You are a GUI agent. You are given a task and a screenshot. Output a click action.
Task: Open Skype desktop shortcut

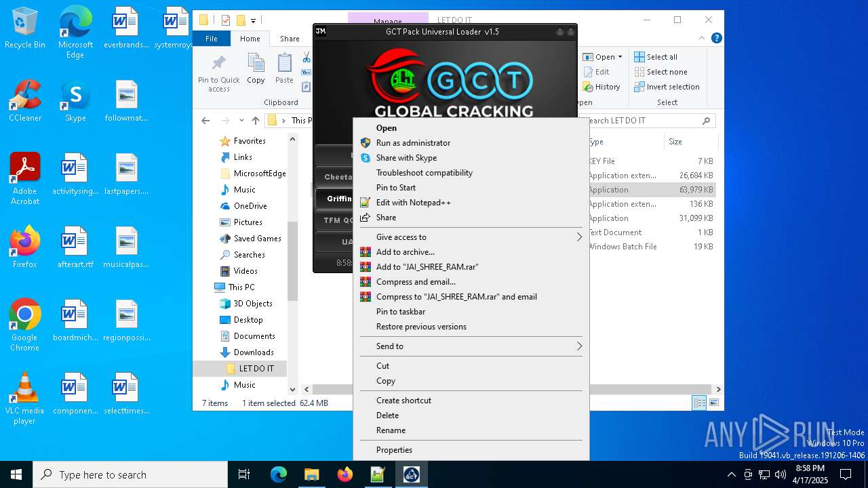(75, 102)
